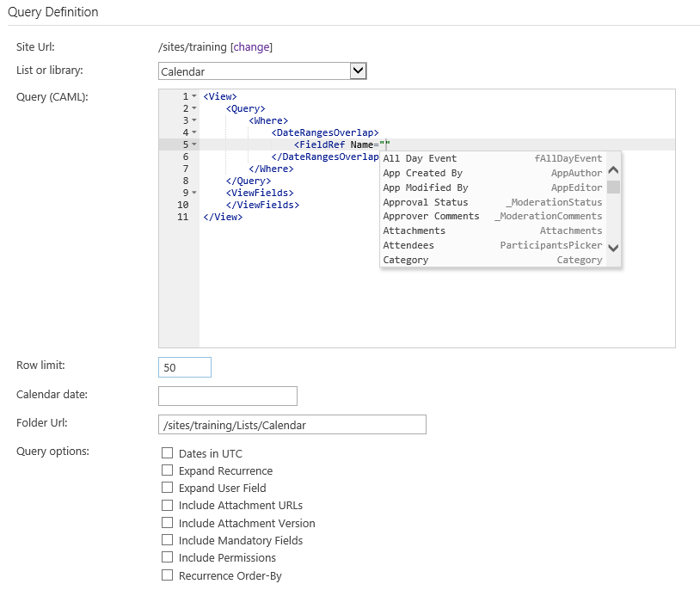
Task: Collapse the View fold arrow on line 1
Action: click(x=194, y=96)
